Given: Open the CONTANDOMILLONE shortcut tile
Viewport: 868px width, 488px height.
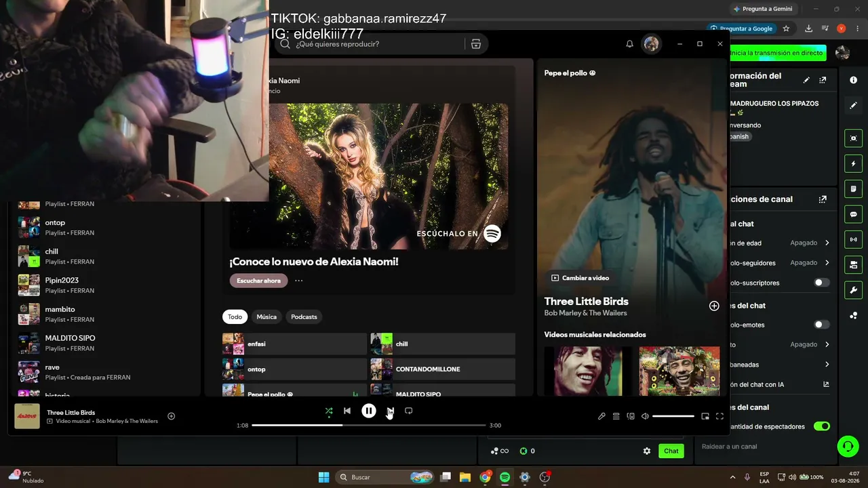Looking at the screenshot, I should (x=443, y=369).
